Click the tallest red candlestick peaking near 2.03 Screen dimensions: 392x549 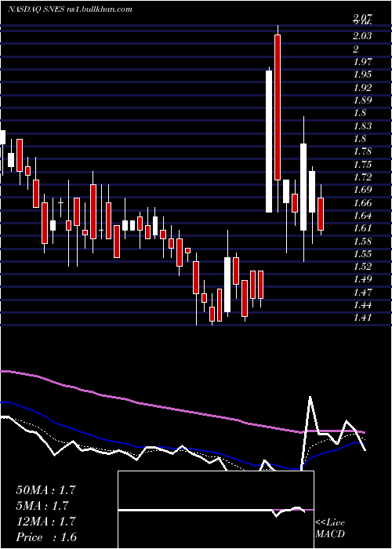[x=278, y=107]
